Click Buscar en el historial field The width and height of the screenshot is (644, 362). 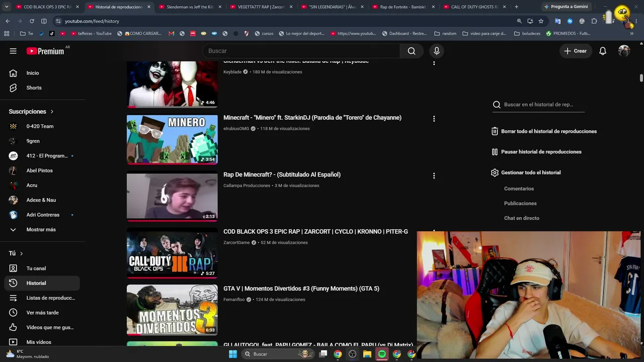point(538,105)
